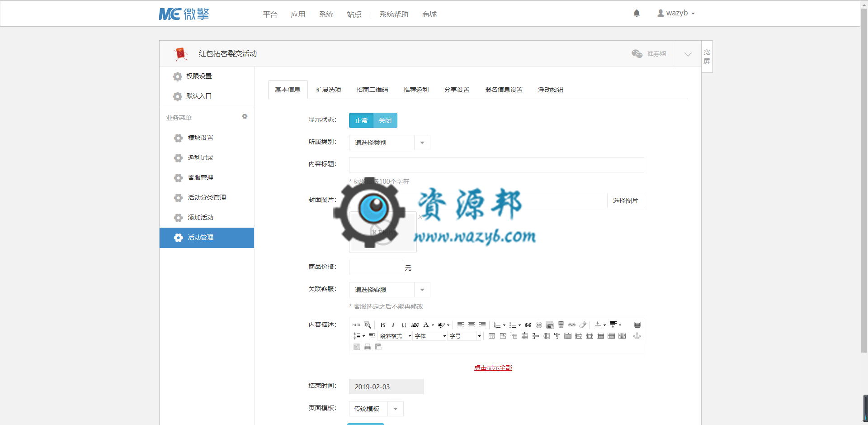Open 平台 in top navigation
868x425 pixels.
pyautogui.click(x=270, y=14)
